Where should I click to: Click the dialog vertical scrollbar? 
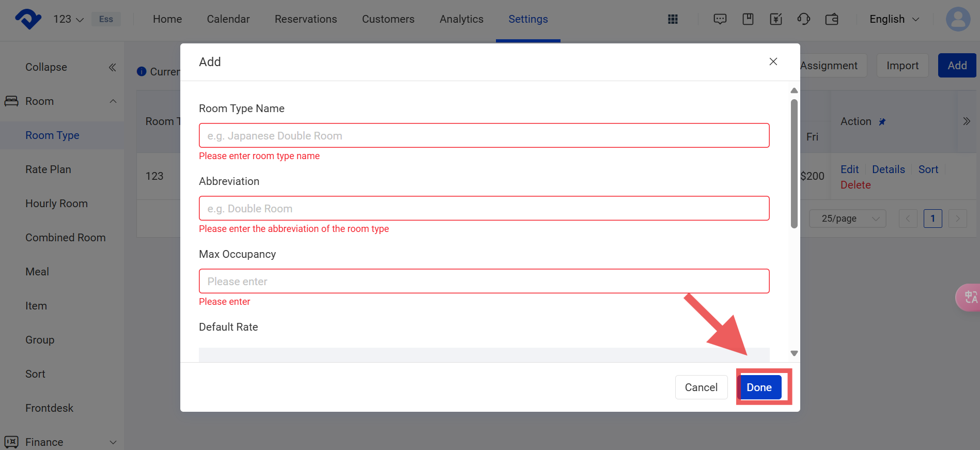(794, 163)
